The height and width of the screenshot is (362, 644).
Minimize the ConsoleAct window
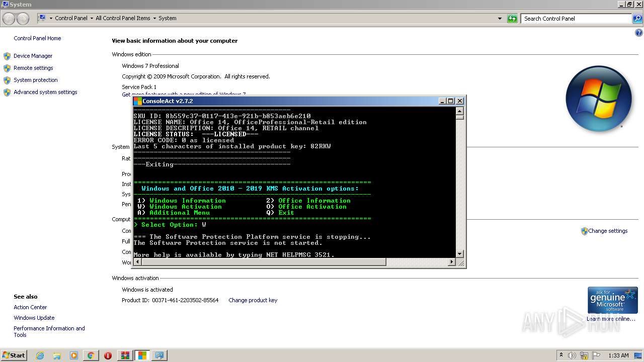pyautogui.click(x=442, y=101)
